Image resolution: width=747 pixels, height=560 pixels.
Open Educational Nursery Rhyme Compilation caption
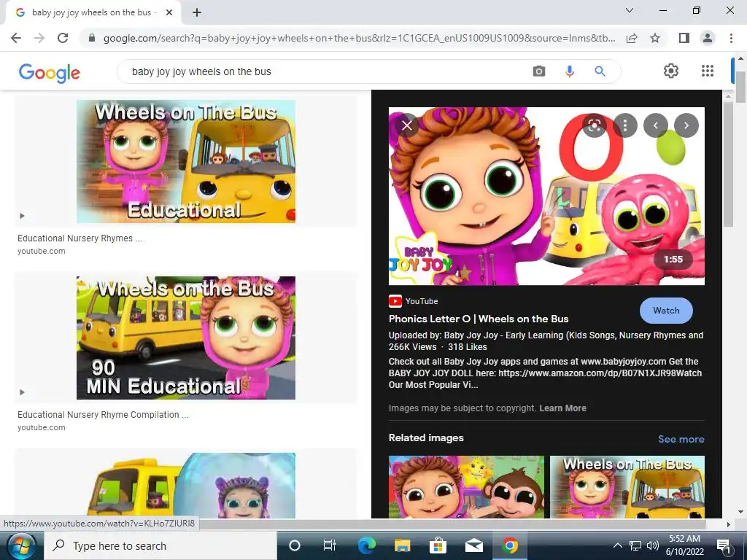click(103, 415)
